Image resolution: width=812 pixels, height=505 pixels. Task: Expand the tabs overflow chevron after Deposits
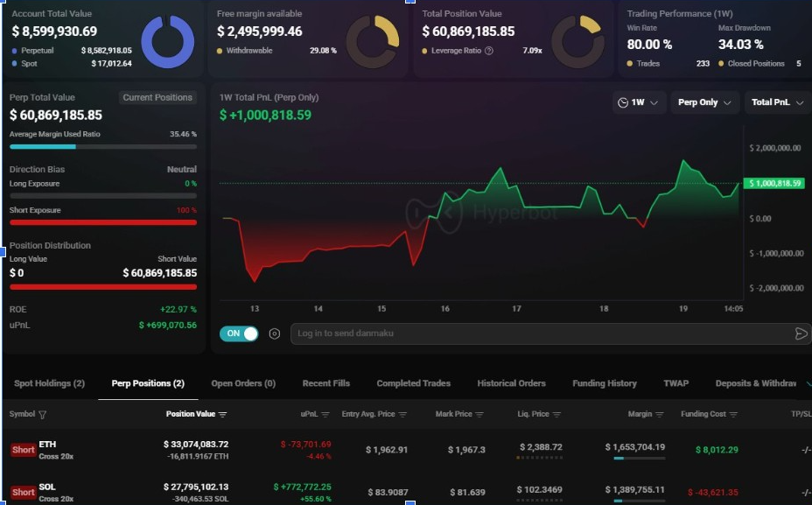[808, 384]
